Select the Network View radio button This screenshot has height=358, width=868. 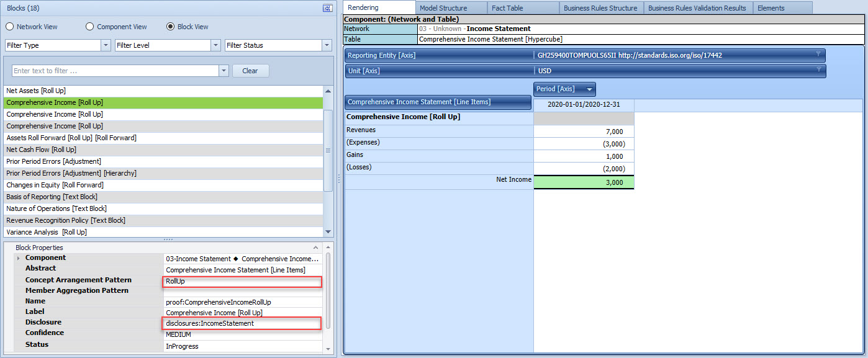click(10, 27)
